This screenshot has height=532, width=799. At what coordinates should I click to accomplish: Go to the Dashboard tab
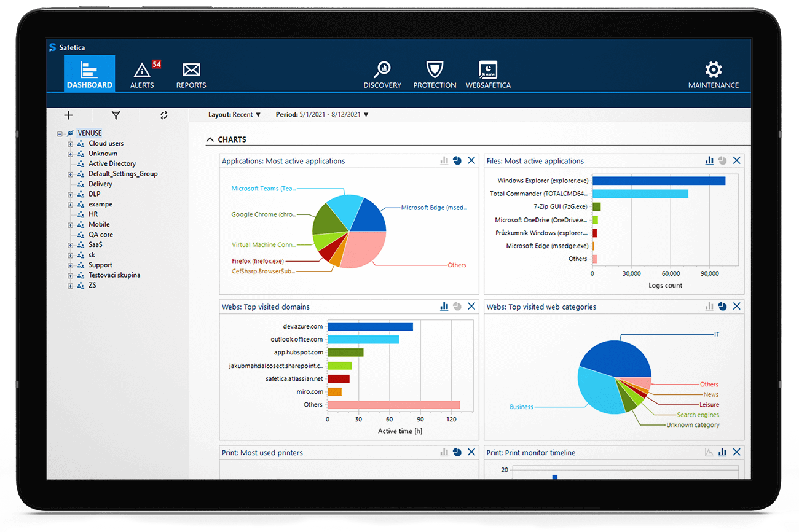(89, 75)
